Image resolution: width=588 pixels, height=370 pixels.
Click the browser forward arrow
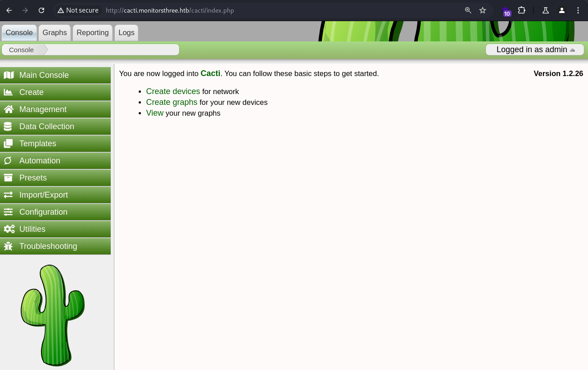25,10
